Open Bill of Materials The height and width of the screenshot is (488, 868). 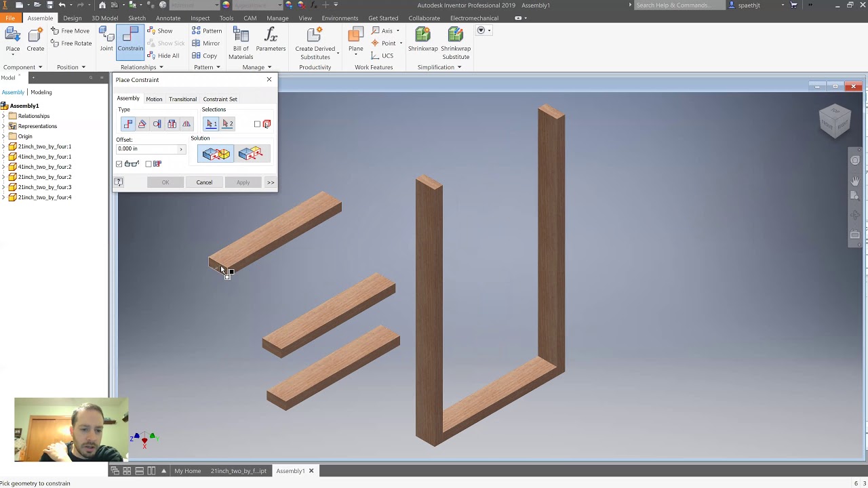(x=241, y=44)
